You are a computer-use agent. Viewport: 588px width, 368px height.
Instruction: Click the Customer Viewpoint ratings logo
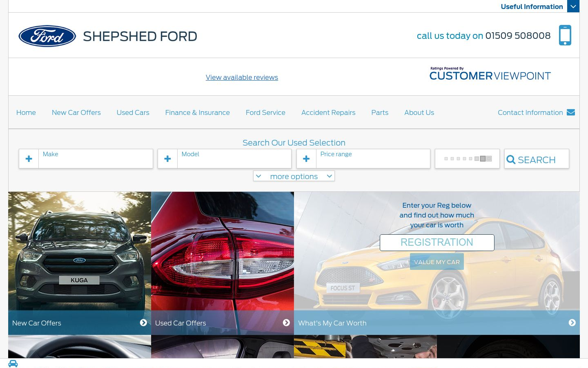point(490,74)
